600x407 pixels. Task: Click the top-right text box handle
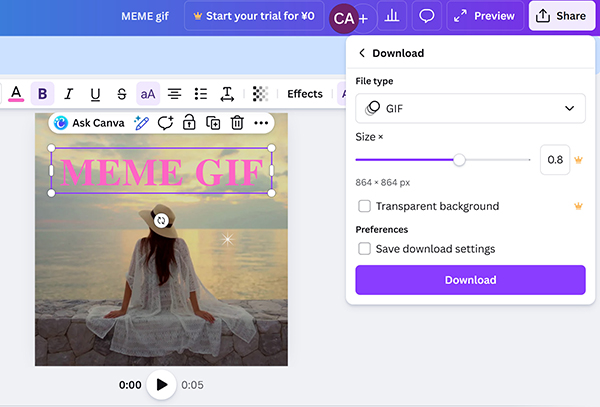pos(271,148)
